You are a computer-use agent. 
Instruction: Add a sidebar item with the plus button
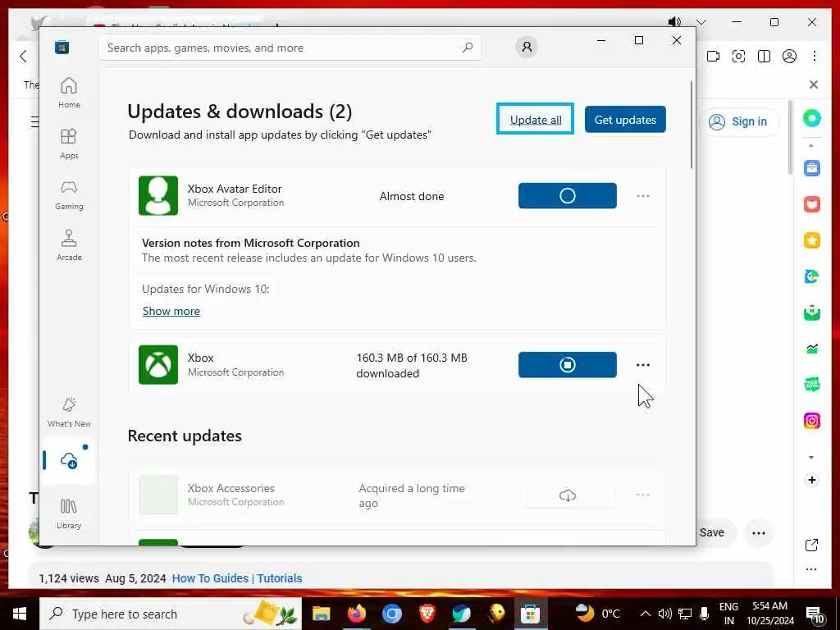pos(811,479)
